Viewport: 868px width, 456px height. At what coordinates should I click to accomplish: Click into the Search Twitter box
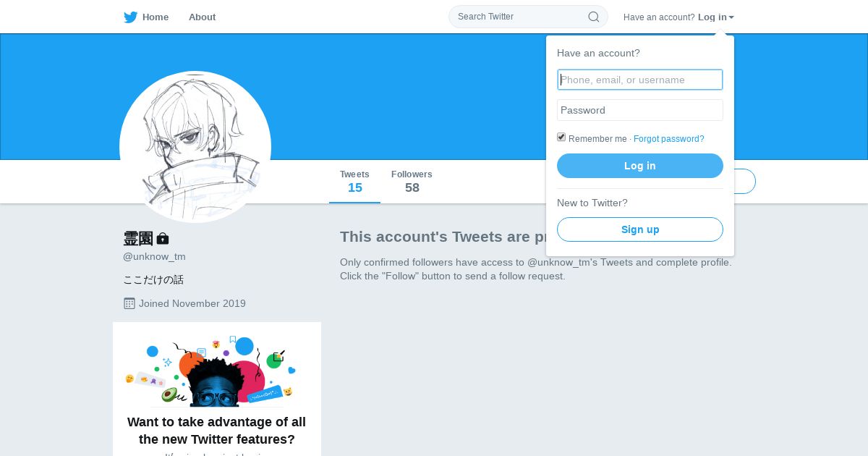517,17
